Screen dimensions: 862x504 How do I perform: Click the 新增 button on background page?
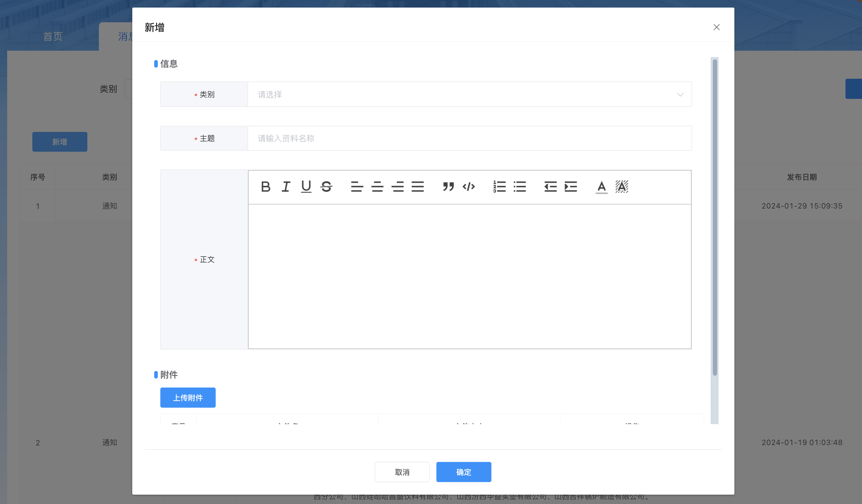coord(60,142)
